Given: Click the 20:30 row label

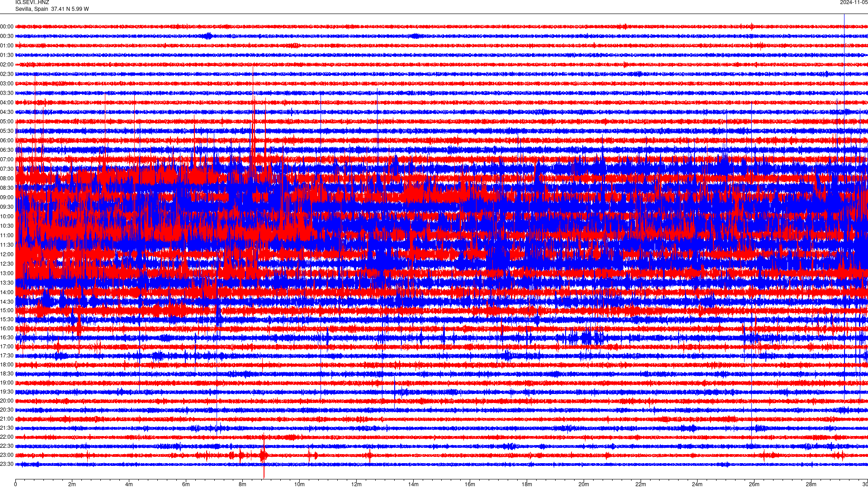Looking at the screenshot, I should click(7, 410).
